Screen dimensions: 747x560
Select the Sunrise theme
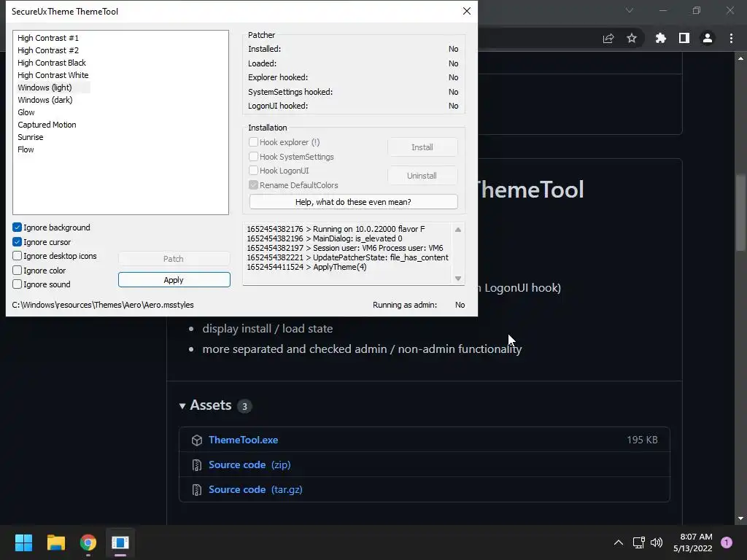(31, 137)
